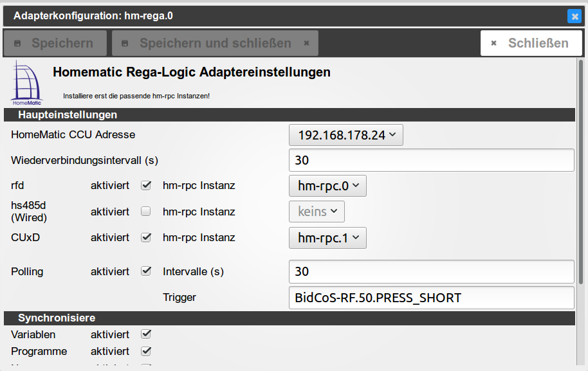The image size is (588, 371).
Task: Open the CUxD hm-rpc.1 instance dropdown
Action: pos(327,238)
